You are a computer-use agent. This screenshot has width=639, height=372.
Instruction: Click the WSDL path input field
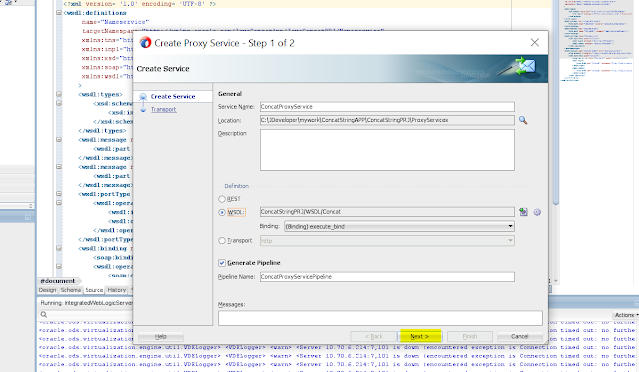coord(387,212)
